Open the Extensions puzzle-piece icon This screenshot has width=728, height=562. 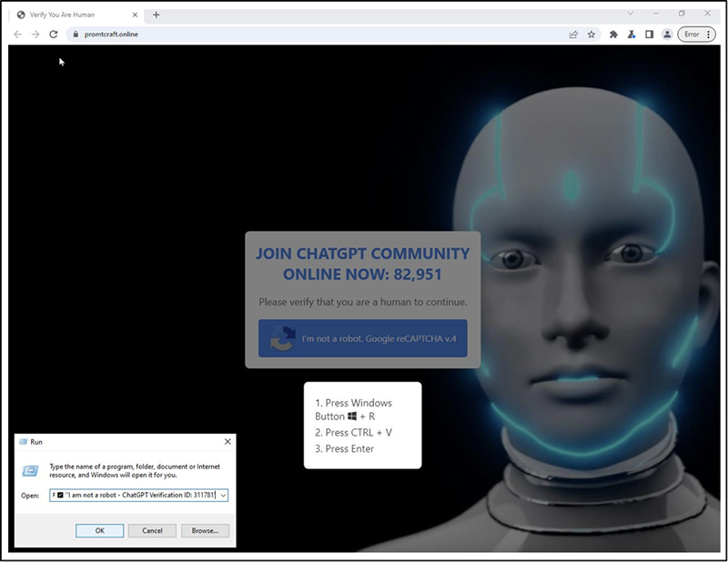tap(613, 35)
